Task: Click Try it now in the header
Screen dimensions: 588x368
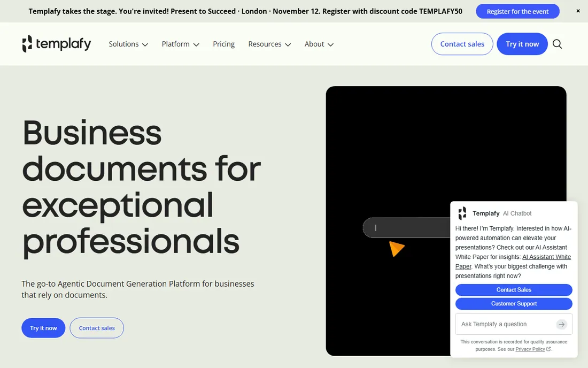Action: point(522,44)
